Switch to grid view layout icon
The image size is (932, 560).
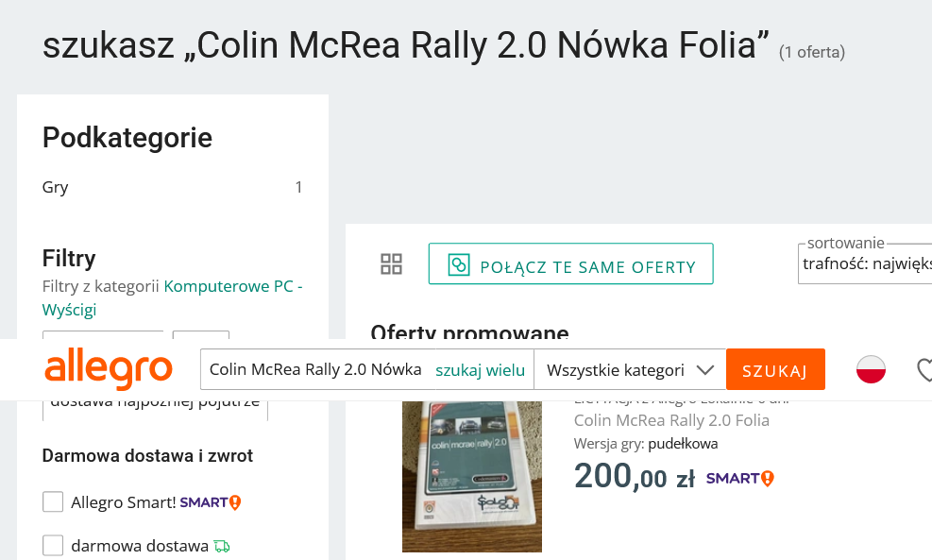[391, 264]
